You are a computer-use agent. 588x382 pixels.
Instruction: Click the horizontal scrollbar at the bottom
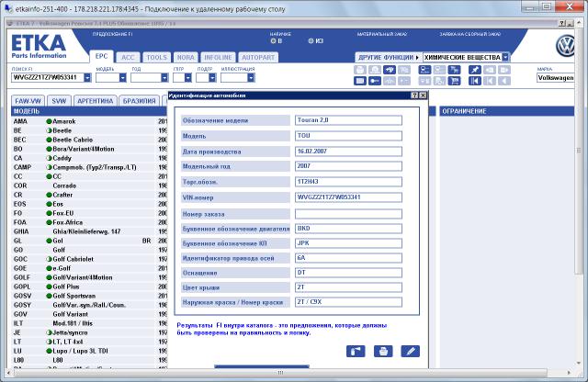[280, 373]
